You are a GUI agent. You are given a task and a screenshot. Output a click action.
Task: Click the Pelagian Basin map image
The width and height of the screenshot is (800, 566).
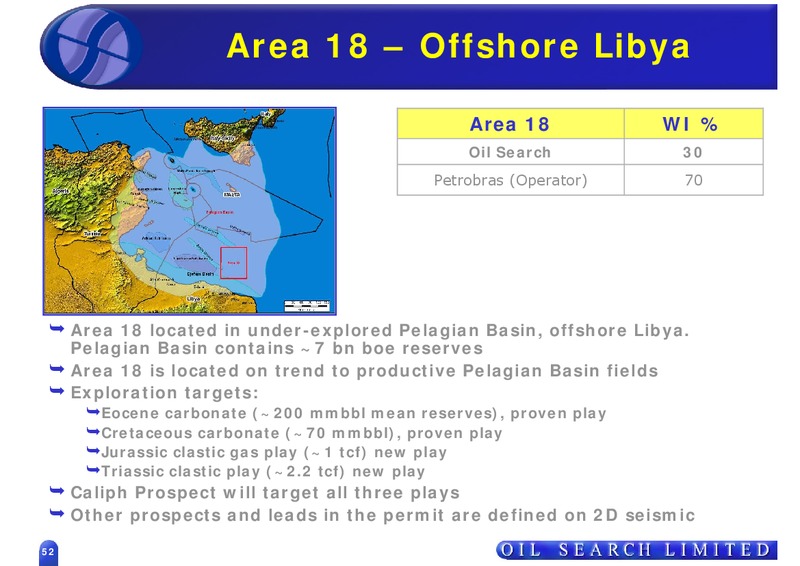tap(190, 211)
